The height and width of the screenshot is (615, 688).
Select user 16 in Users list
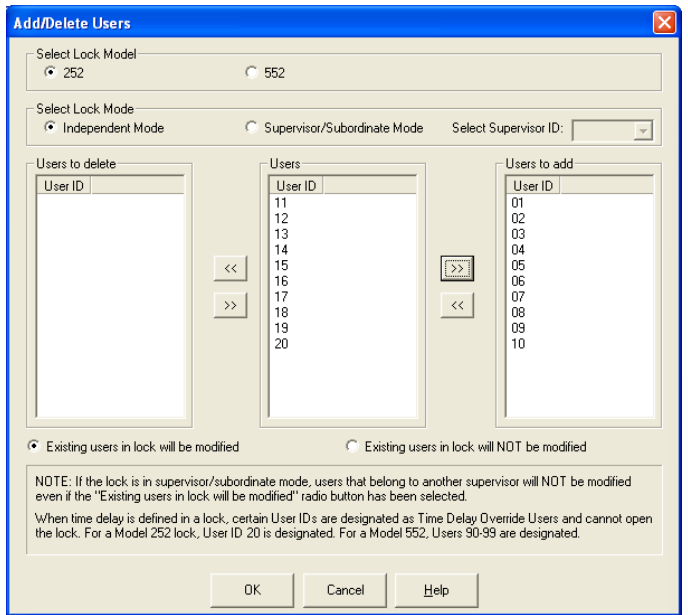click(281, 281)
